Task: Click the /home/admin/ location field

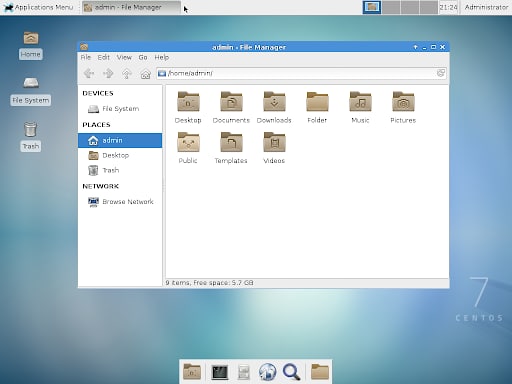Action: 301,73
